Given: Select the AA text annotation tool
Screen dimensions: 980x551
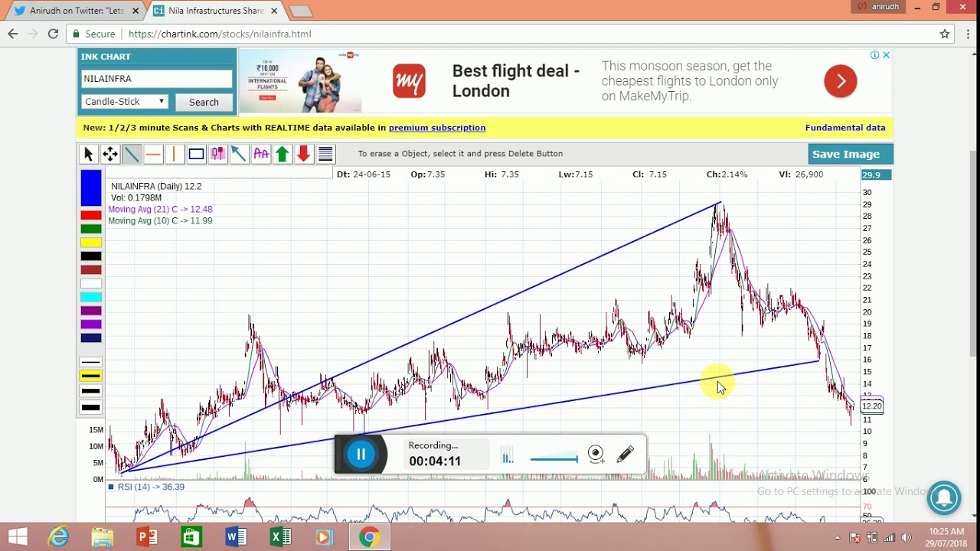Looking at the screenshot, I should pyautogui.click(x=261, y=155).
